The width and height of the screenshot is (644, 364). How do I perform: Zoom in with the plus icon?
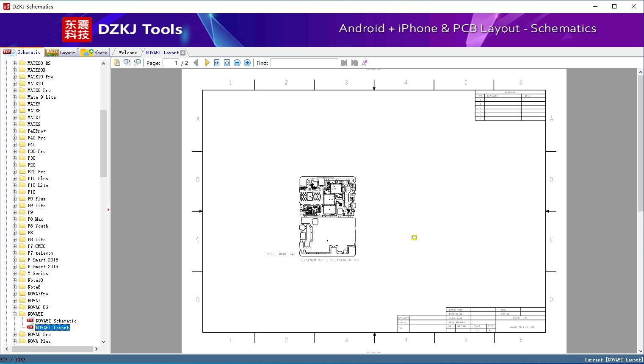pyautogui.click(x=247, y=63)
